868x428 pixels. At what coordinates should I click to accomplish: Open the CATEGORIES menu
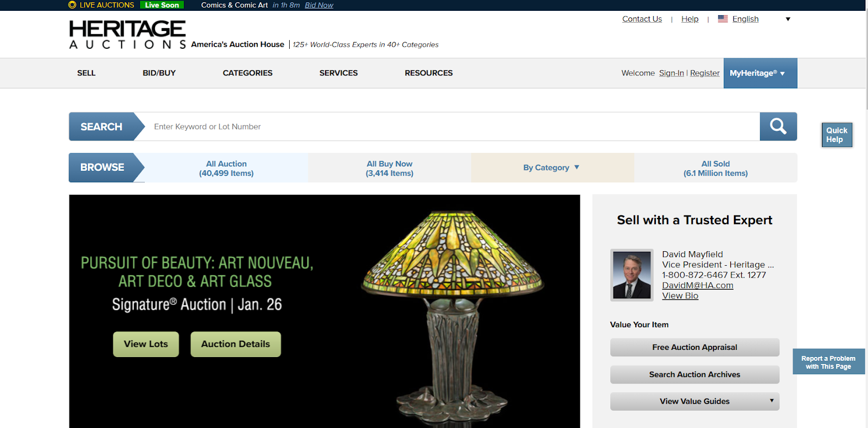(x=247, y=73)
